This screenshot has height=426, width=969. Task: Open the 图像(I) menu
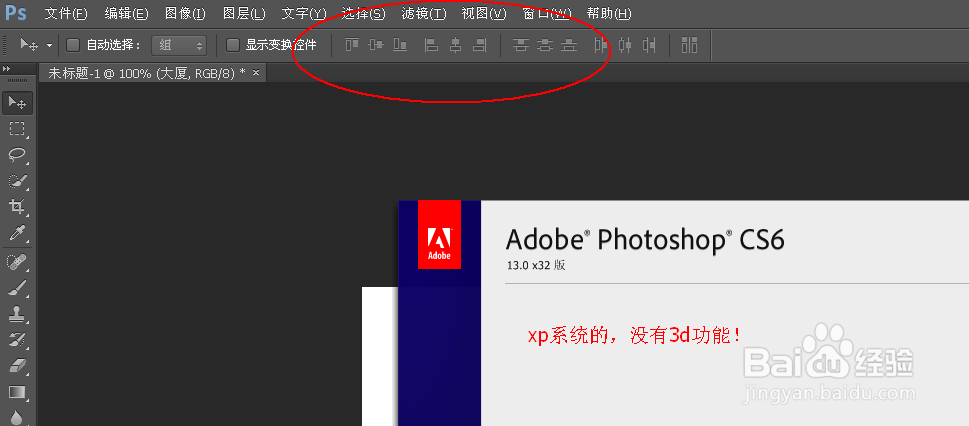[x=185, y=13]
